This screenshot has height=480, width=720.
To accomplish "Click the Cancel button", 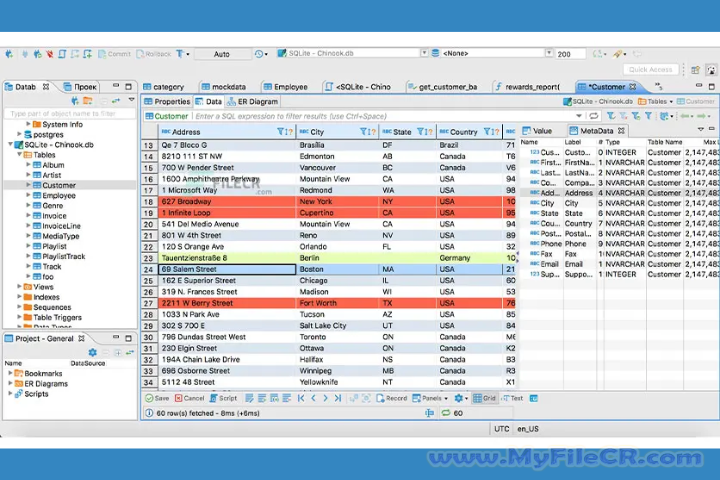I will point(190,398).
